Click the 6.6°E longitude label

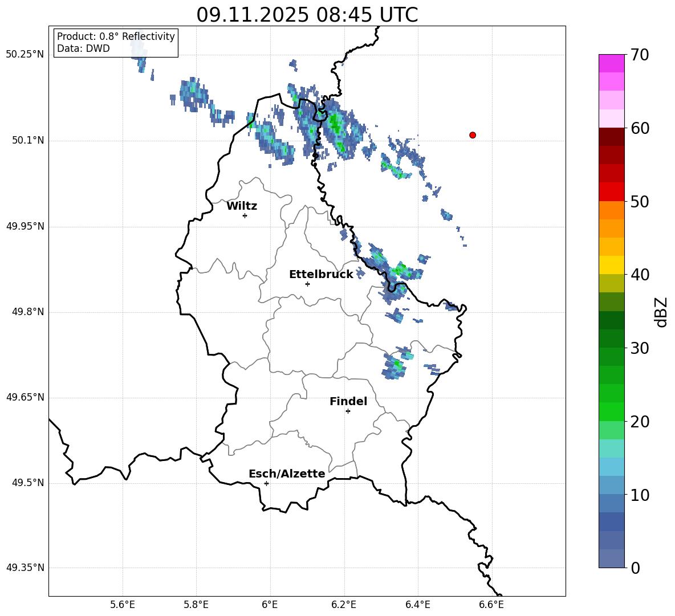tap(491, 605)
